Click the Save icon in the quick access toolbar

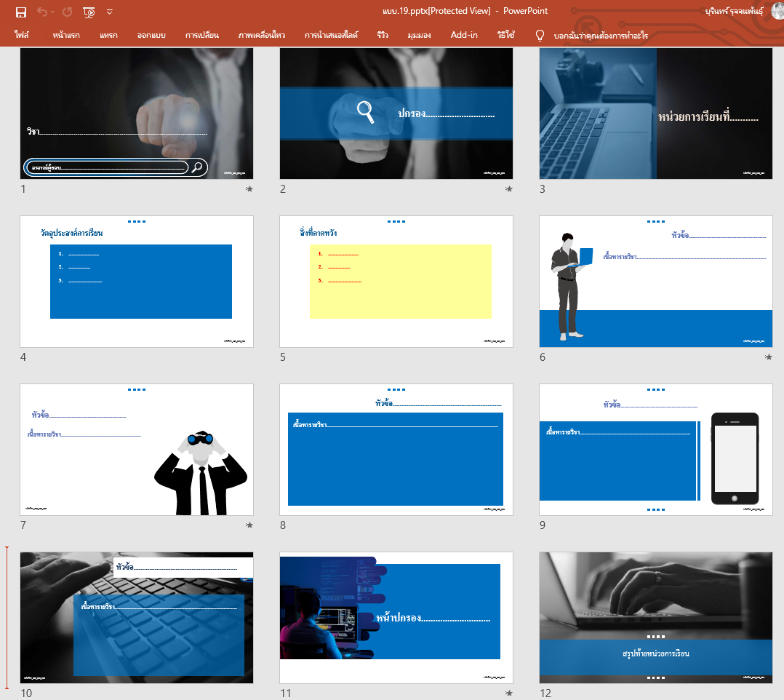(x=21, y=12)
